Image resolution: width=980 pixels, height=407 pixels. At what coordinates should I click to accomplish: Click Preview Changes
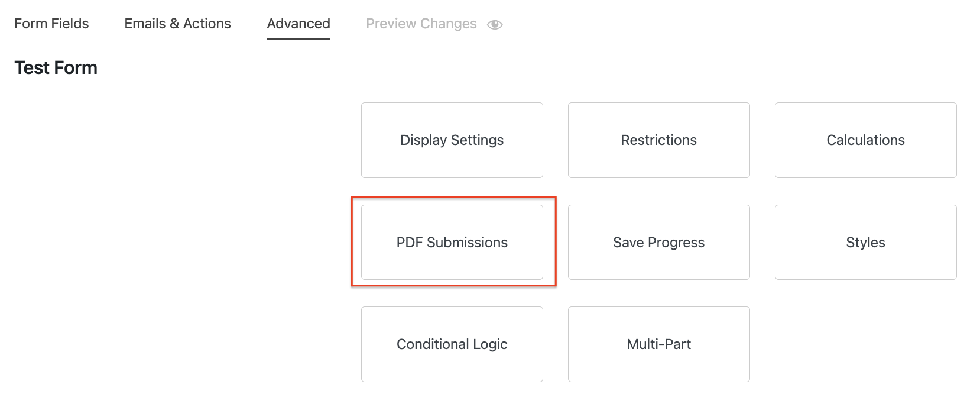click(421, 24)
